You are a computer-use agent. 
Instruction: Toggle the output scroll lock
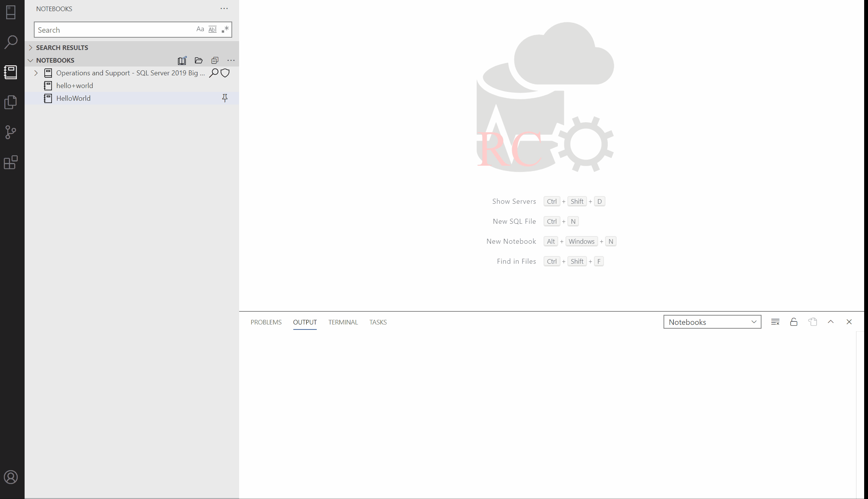(794, 322)
